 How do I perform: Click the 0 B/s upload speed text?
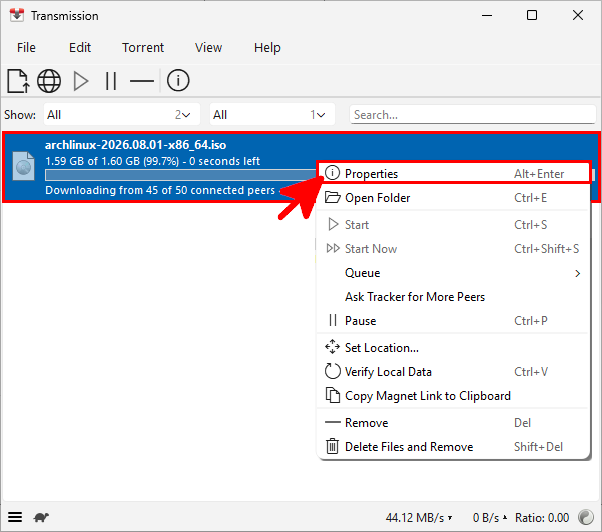[486, 517]
